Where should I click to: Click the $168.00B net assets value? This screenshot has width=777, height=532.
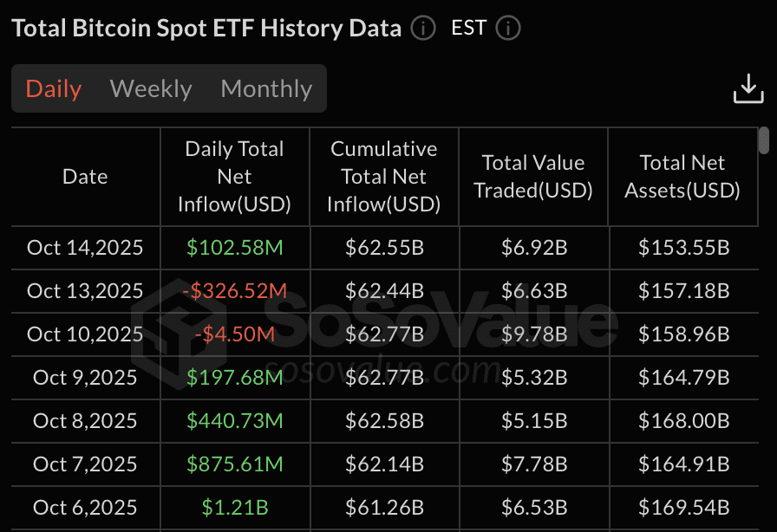(683, 421)
